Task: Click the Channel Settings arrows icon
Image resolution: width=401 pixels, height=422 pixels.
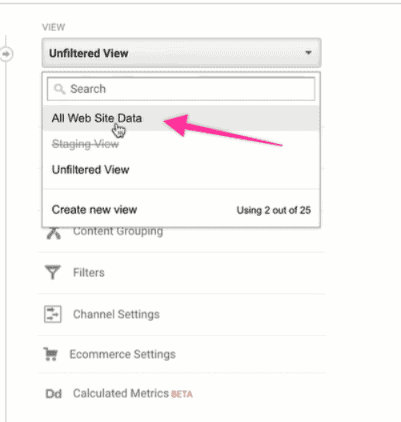Action: pos(53,314)
